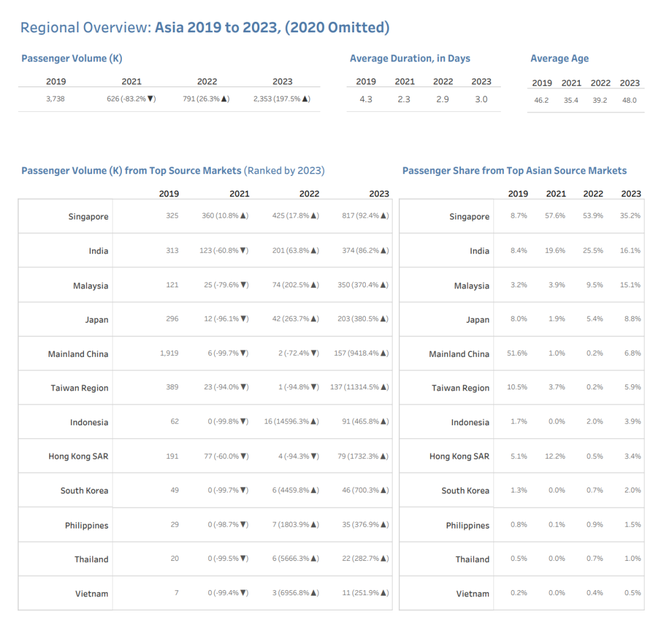Click the Average Duration, in Days heading
Image resolution: width=672 pixels, height=628 pixels.
click(x=409, y=58)
